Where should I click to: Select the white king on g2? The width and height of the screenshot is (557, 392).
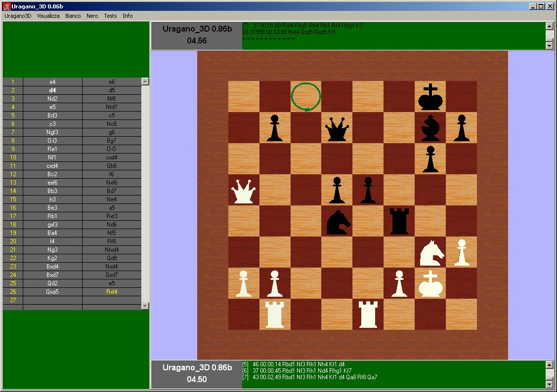coord(430,284)
